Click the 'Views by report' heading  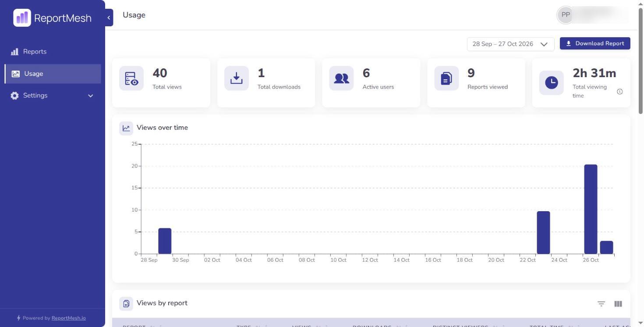point(162,303)
